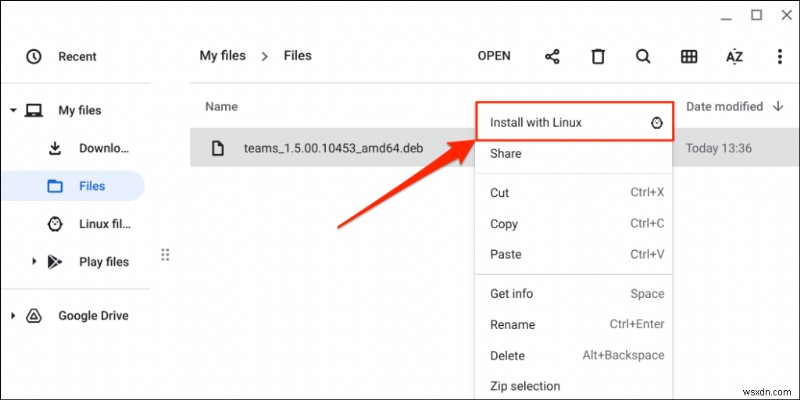Switch to thumbnail grid view

tap(689, 56)
